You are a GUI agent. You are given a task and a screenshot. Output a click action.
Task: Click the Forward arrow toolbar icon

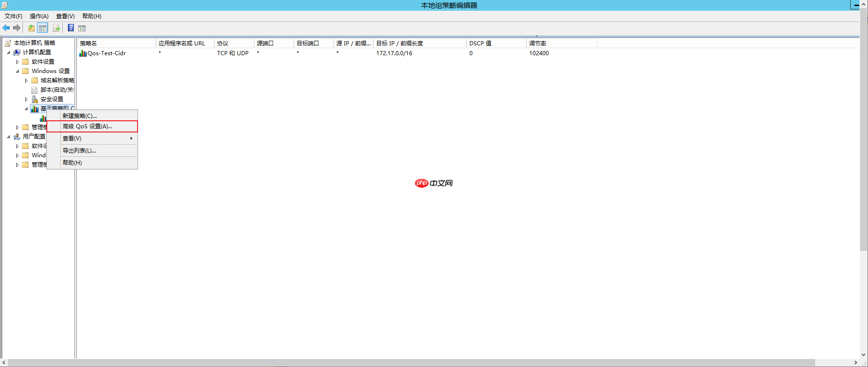click(17, 28)
